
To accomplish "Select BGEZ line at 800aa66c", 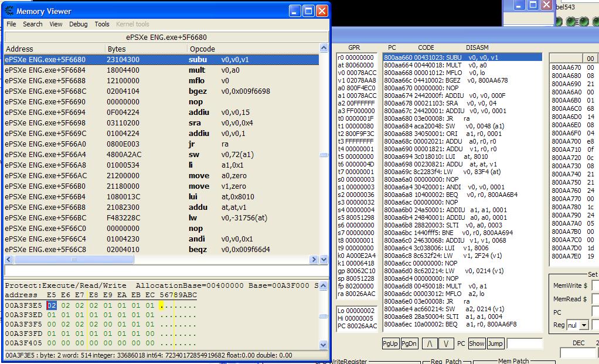I will point(462,80).
